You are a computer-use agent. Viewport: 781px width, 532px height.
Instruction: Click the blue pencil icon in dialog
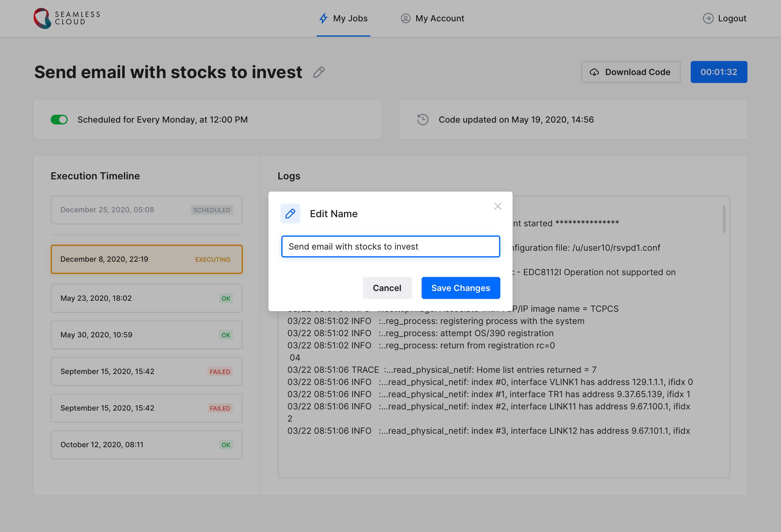[x=290, y=214]
